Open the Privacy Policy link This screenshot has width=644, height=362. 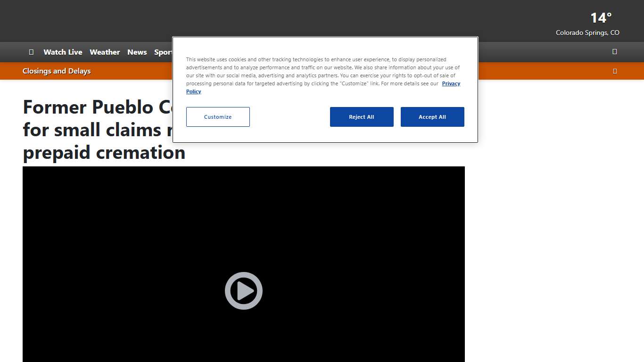tap(450, 84)
